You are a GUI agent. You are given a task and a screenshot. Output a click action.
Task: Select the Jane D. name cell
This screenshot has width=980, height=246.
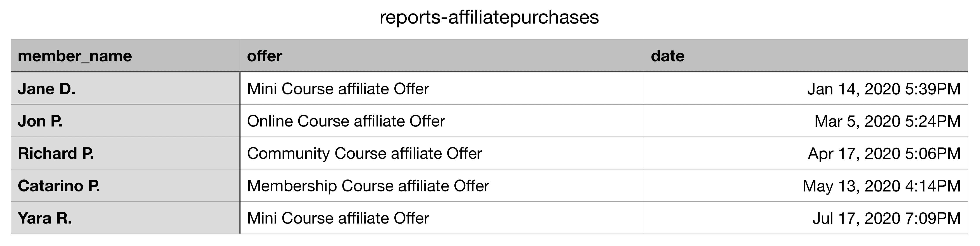126,88
